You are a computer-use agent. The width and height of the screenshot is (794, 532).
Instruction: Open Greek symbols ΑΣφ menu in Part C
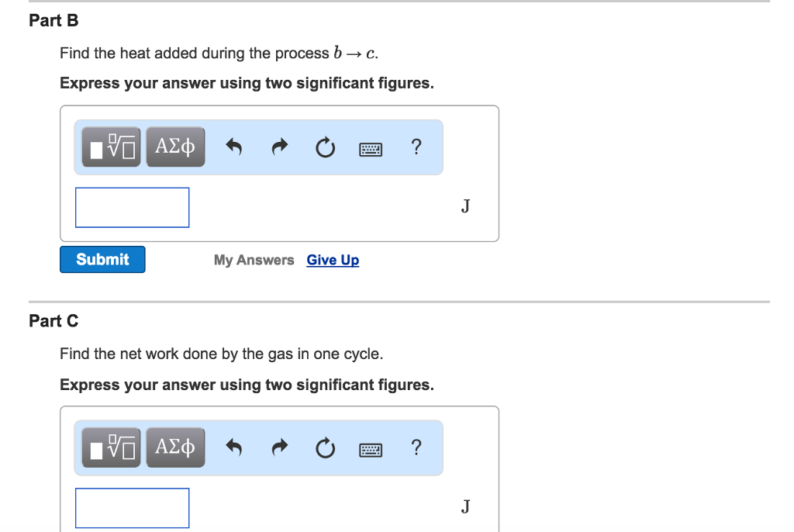coord(175,447)
